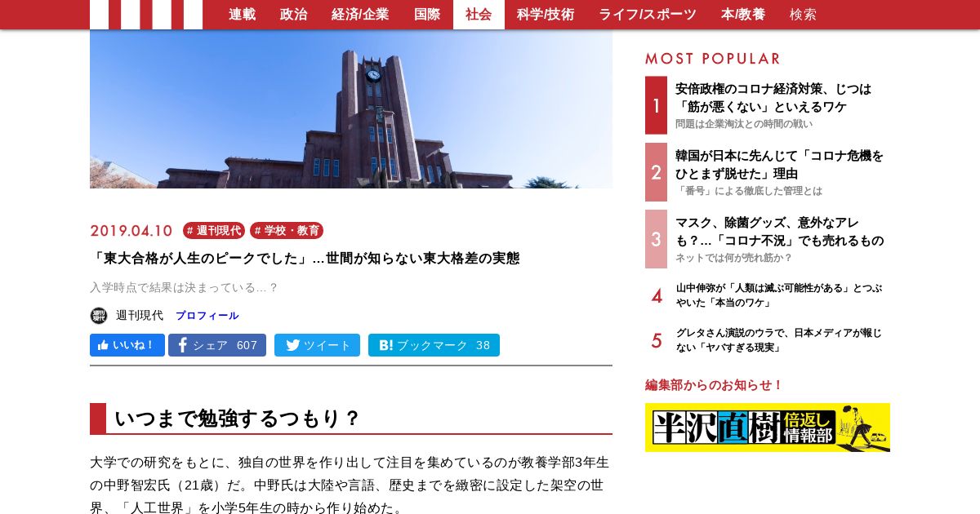Click the # 学校・教育 tag
Viewport: 980px width, 514px height.
(x=287, y=231)
